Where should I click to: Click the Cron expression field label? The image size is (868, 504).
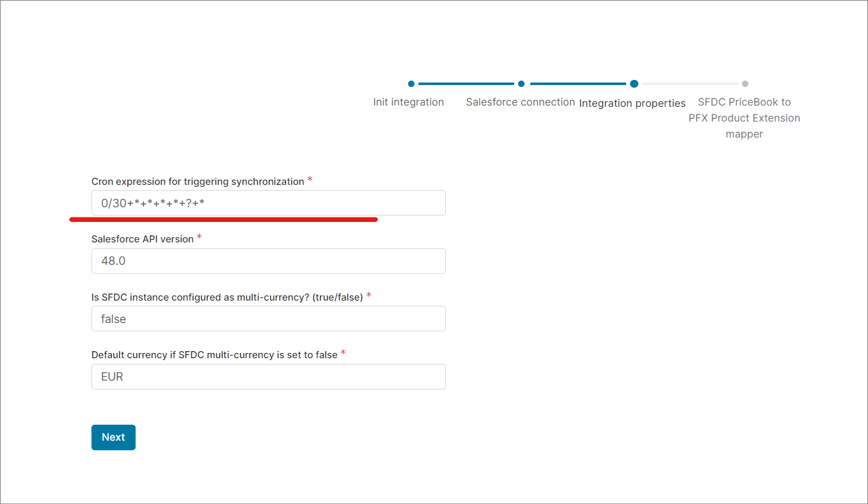[198, 182]
